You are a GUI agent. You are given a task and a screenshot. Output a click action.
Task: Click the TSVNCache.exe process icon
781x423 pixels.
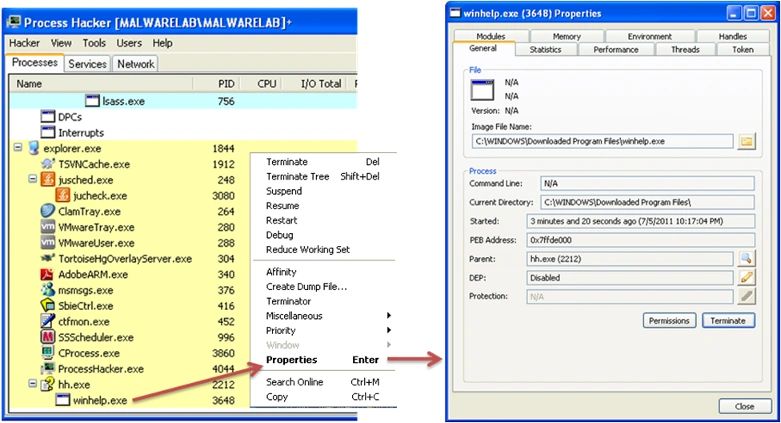click(x=48, y=164)
